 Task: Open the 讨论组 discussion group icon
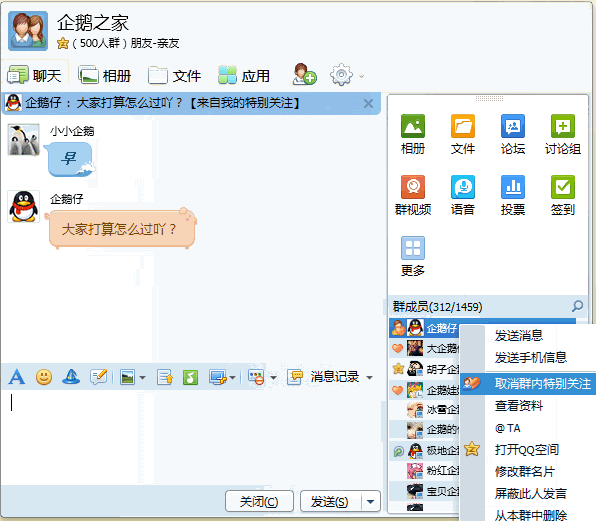(563, 134)
